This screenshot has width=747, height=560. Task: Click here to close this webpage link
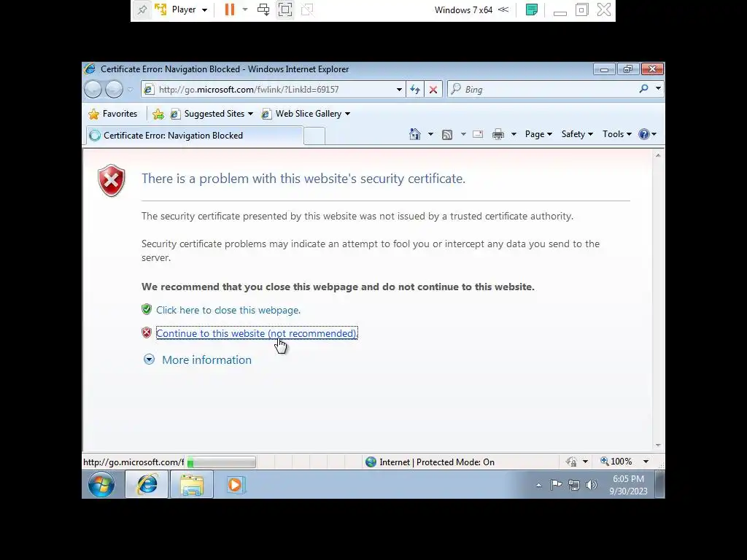[228, 310]
